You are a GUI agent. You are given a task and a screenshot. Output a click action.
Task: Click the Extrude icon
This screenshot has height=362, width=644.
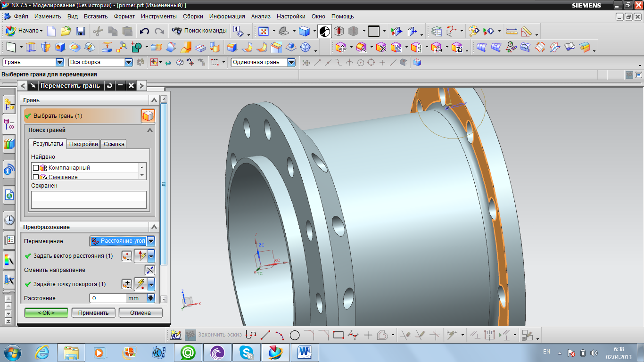pyautogui.click(x=31, y=47)
